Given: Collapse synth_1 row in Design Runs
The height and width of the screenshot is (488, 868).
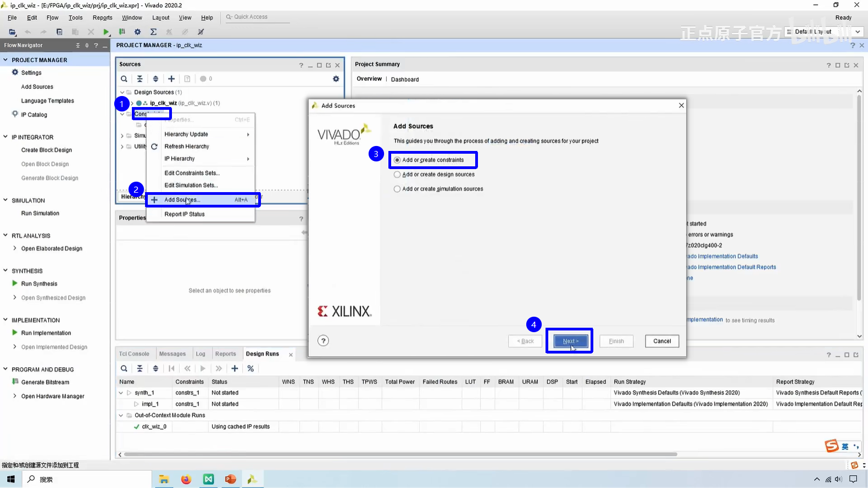Looking at the screenshot, I should 121,393.
